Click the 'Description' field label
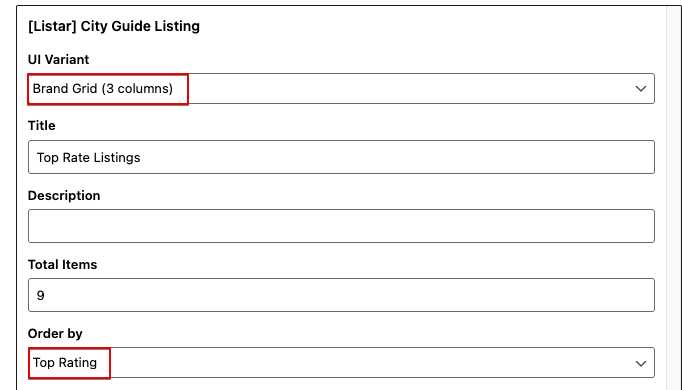The height and width of the screenshot is (390, 682). (64, 196)
